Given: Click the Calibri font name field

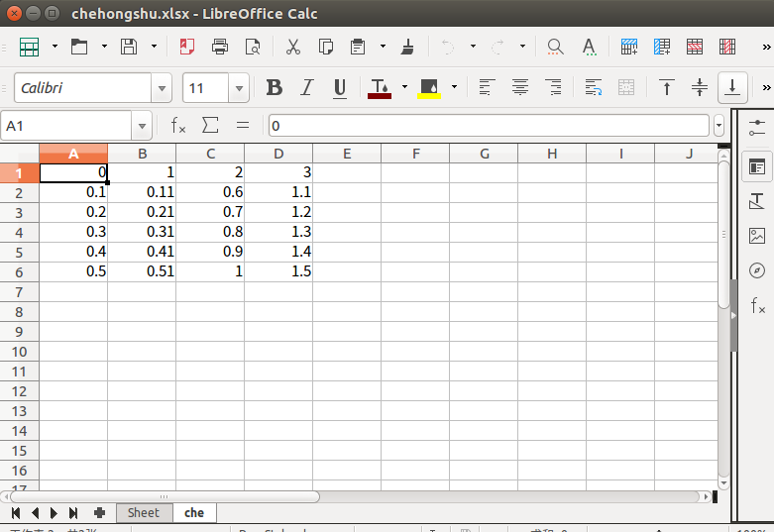Looking at the screenshot, I should tap(82, 88).
